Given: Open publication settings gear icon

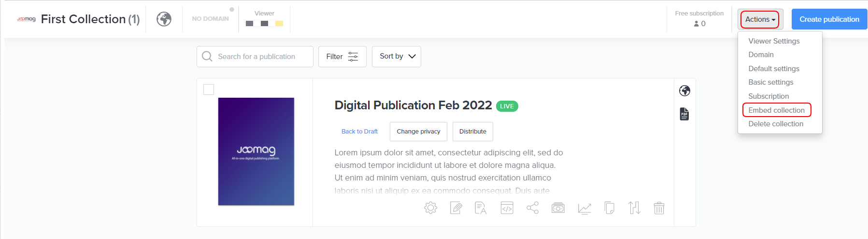Looking at the screenshot, I should [x=430, y=208].
